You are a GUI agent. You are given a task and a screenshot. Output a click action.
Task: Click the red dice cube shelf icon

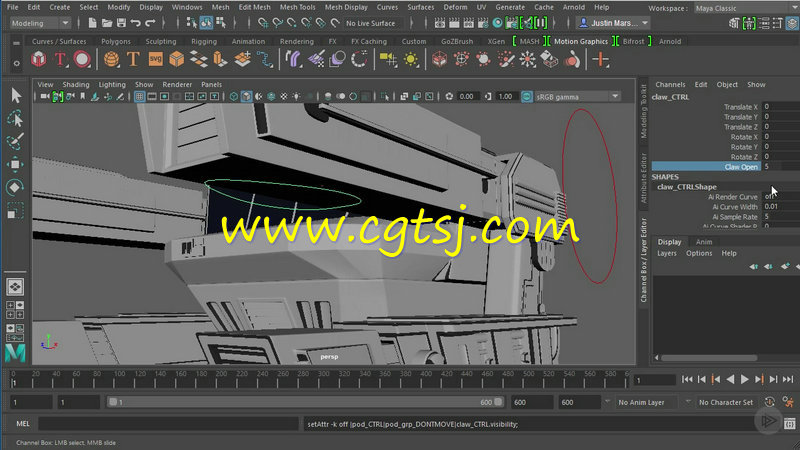click(439, 60)
